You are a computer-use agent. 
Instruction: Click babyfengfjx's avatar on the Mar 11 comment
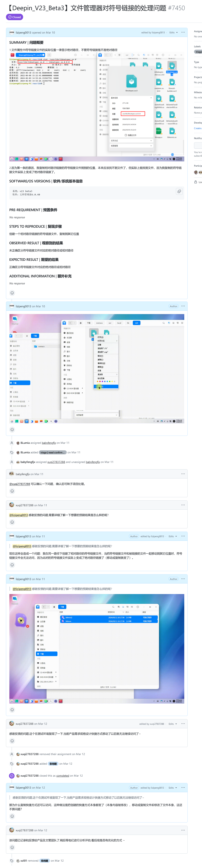pyautogui.click(x=12, y=474)
